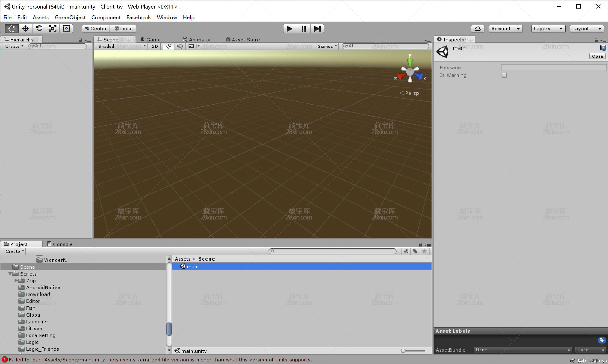Screen dimensions: 608x364
Task: Search by type in Project panel
Action: click(406, 251)
